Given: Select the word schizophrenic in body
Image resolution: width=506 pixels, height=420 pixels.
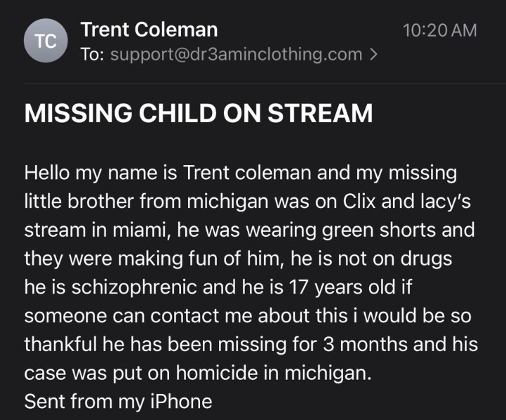Looking at the screenshot, I should (134, 288).
